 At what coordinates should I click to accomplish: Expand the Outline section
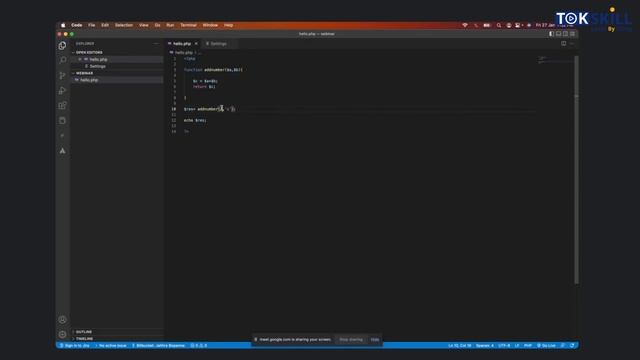click(84, 332)
